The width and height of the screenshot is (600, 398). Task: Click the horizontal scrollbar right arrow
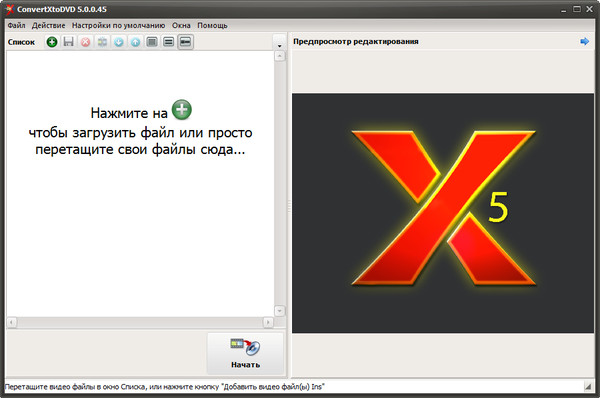coord(268,323)
